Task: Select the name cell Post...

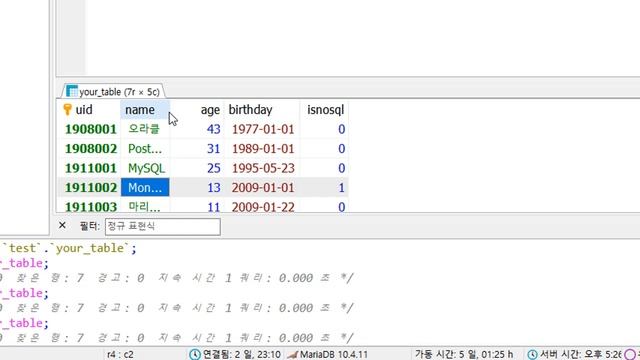Action: click(x=145, y=149)
